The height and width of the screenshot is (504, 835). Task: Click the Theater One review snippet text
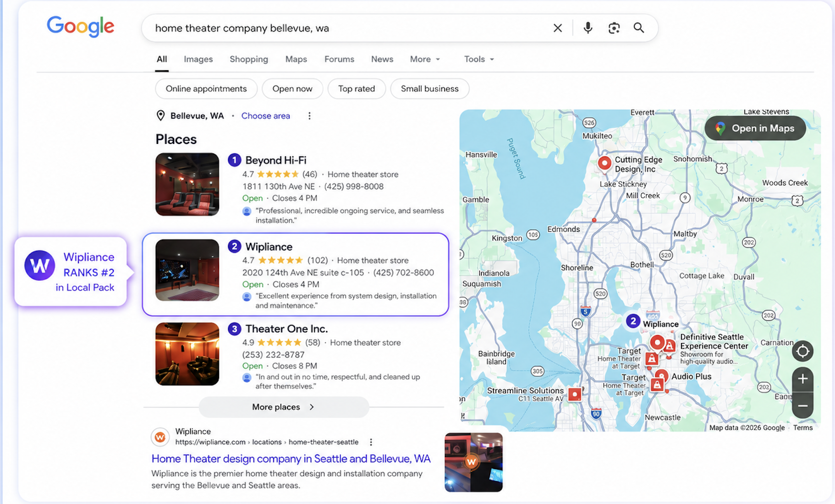338,382
